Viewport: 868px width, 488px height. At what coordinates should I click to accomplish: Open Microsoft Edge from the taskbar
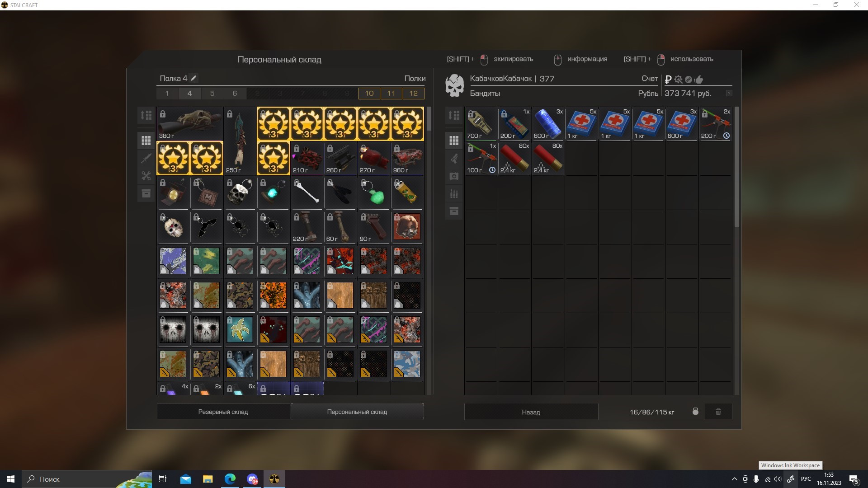230,479
